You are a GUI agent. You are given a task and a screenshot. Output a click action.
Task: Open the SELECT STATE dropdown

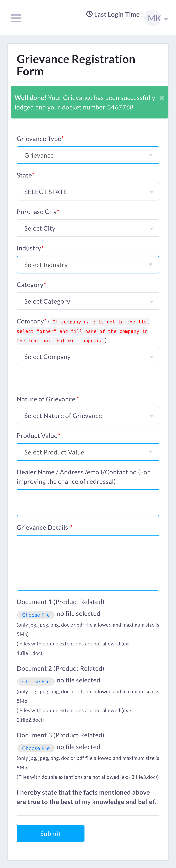pos(88,191)
